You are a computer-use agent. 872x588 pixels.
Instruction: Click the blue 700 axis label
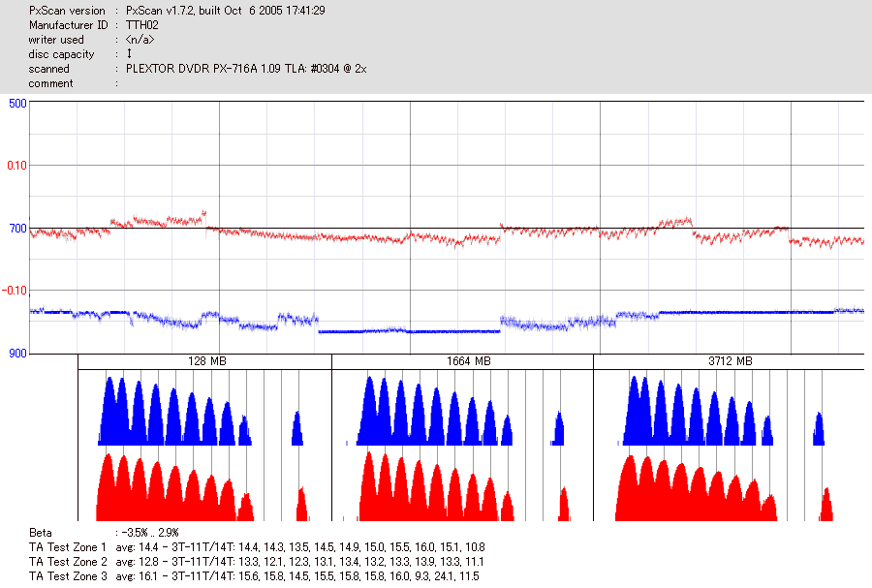(17, 229)
